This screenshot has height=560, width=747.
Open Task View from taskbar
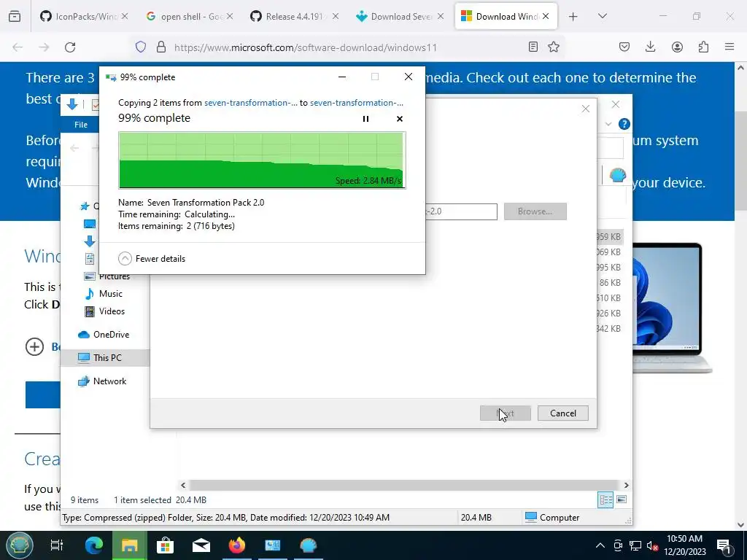tap(57, 545)
